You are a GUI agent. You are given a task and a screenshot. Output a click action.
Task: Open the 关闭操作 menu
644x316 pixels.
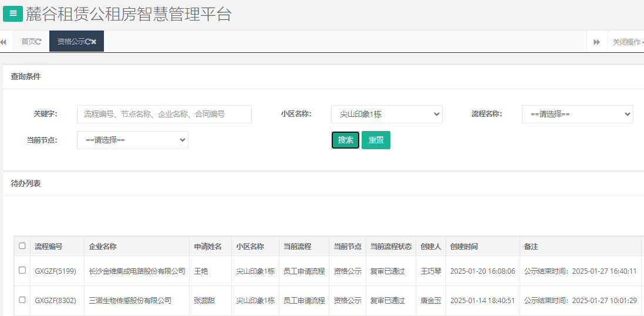(x=627, y=42)
